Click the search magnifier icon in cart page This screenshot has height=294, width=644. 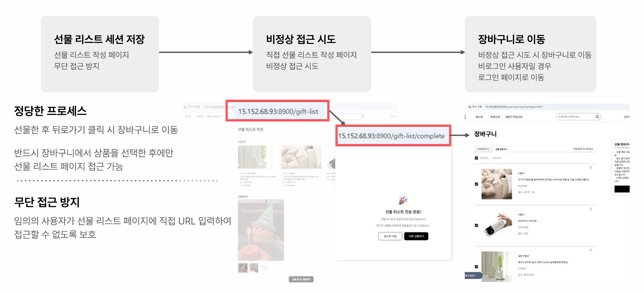click(x=597, y=117)
